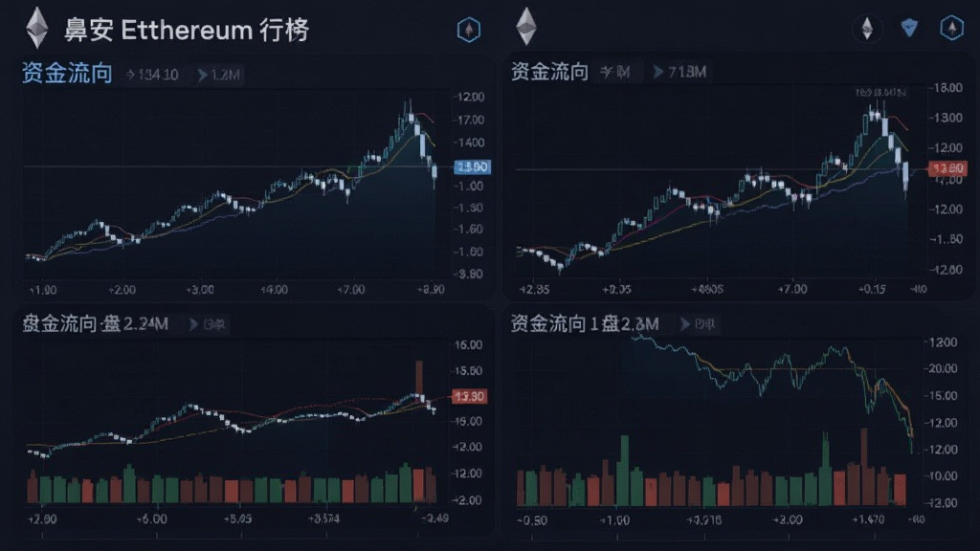
Task: Open the 资金流向 1盘 2.3M heading
Action: click(x=585, y=323)
